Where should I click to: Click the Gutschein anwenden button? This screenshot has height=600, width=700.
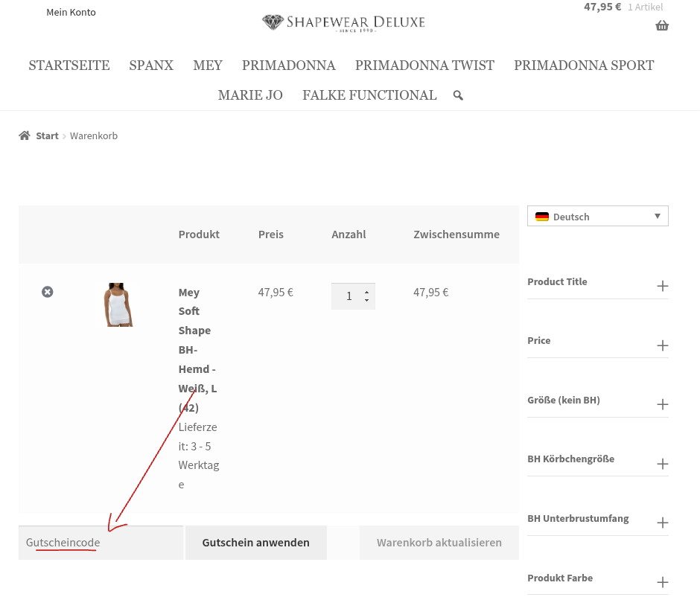[x=255, y=542]
